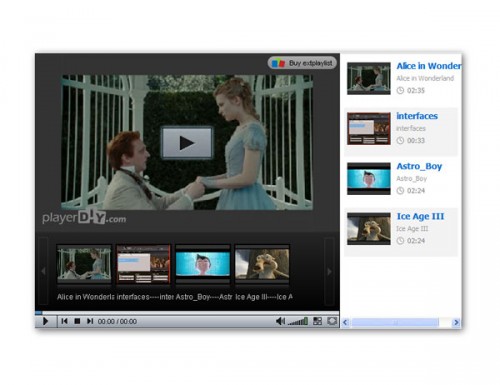Open interfaces title in side playlist
This screenshot has width=500, height=385.
tap(417, 116)
